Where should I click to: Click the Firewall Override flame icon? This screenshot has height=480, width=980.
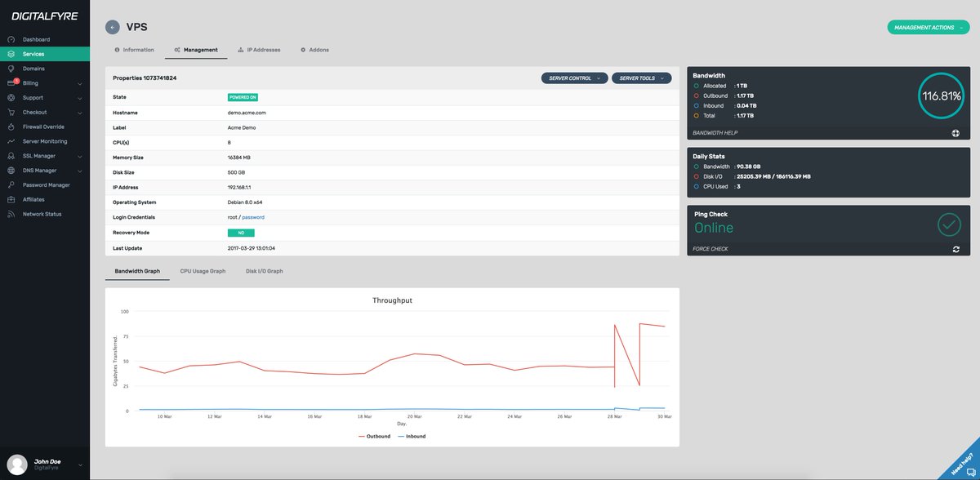tap(11, 127)
